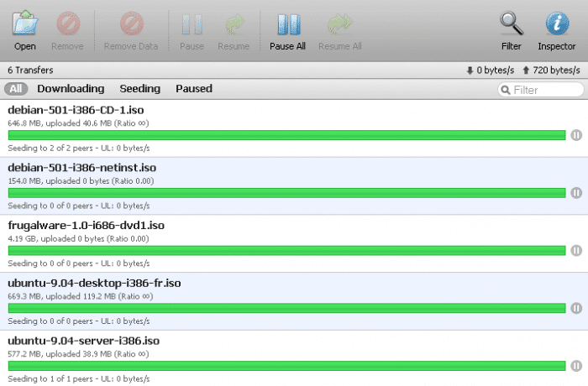Pause ubuntu-9.04-server-i386.iso transfer

(576, 366)
